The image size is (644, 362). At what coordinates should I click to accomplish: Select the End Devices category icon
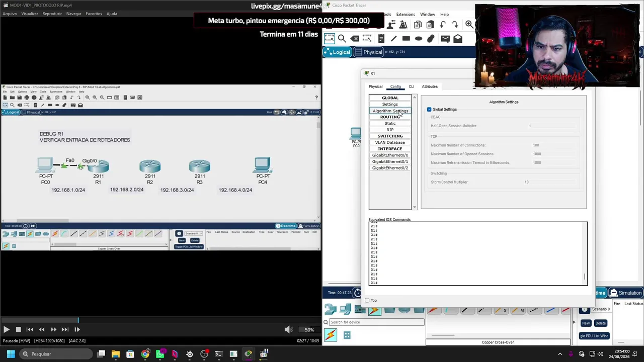pos(345,310)
